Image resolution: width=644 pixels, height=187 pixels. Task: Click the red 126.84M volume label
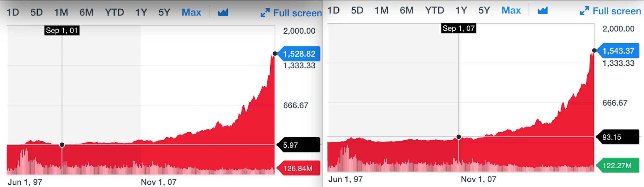coord(298,168)
